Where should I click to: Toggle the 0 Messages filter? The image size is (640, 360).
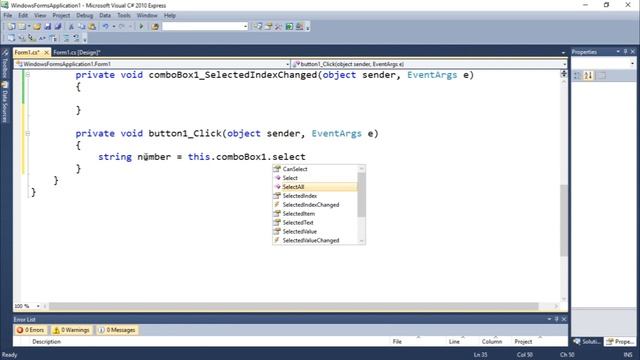[117, 330]
